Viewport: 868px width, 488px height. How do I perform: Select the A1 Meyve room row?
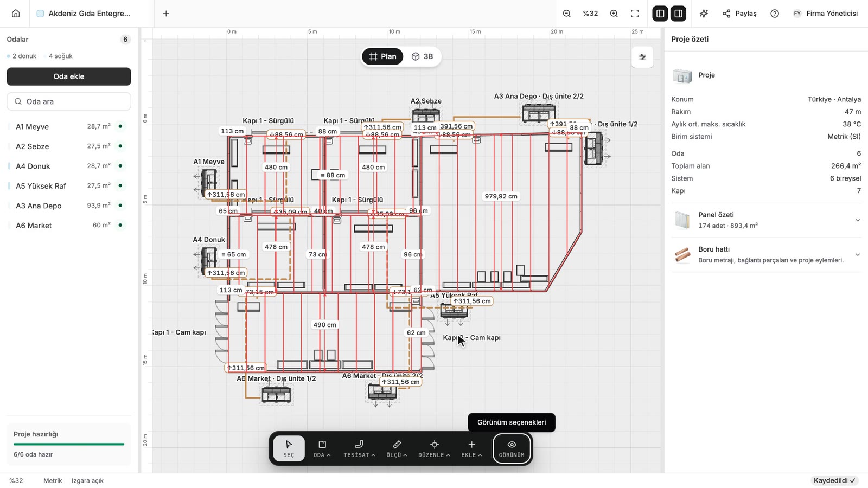coord(69,126)
